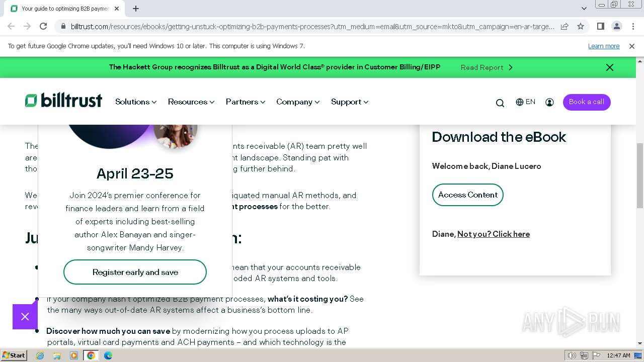Screen dimensions: 644x362
Task: Click the Book a call button
Action: tap(587, 102)
